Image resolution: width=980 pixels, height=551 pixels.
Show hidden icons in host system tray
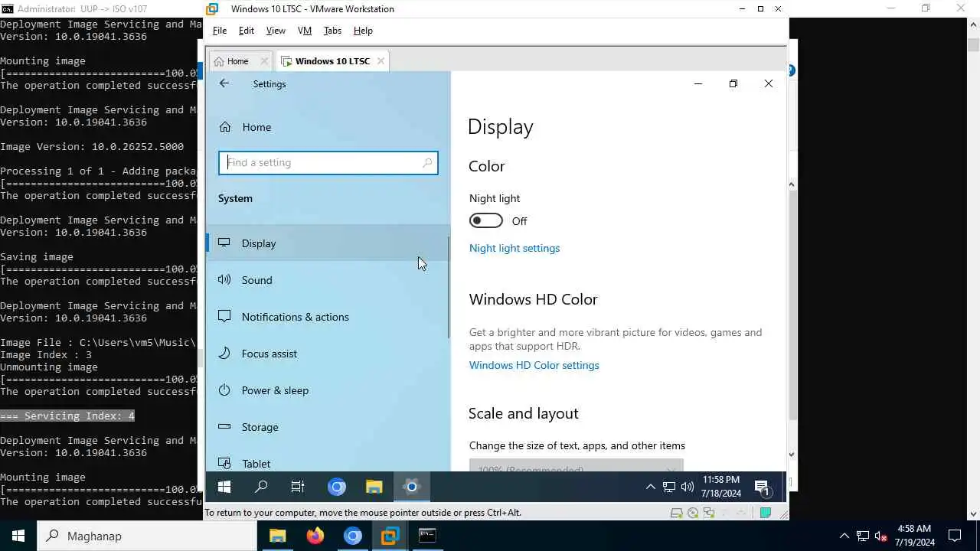pyautogui.click(x=844, y=536)
